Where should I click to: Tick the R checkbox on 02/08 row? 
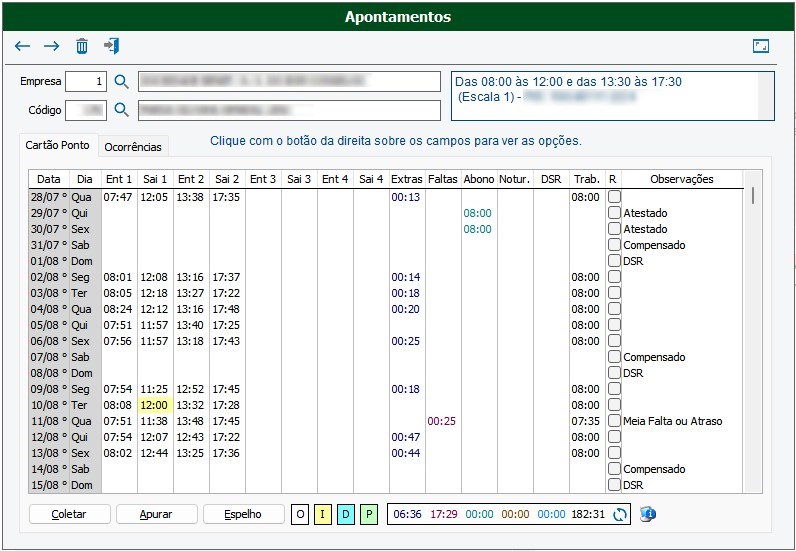pyautogui.click(x=614, y=277)
